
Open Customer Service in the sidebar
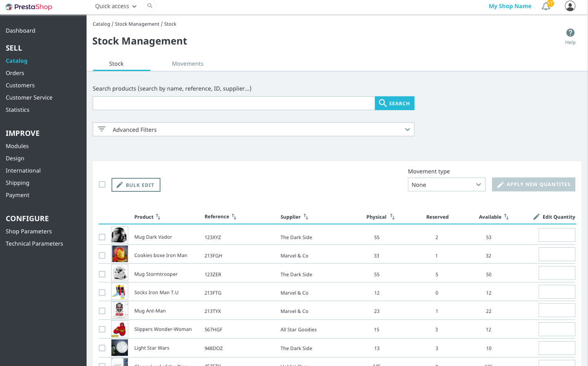[x=29, y=98]
